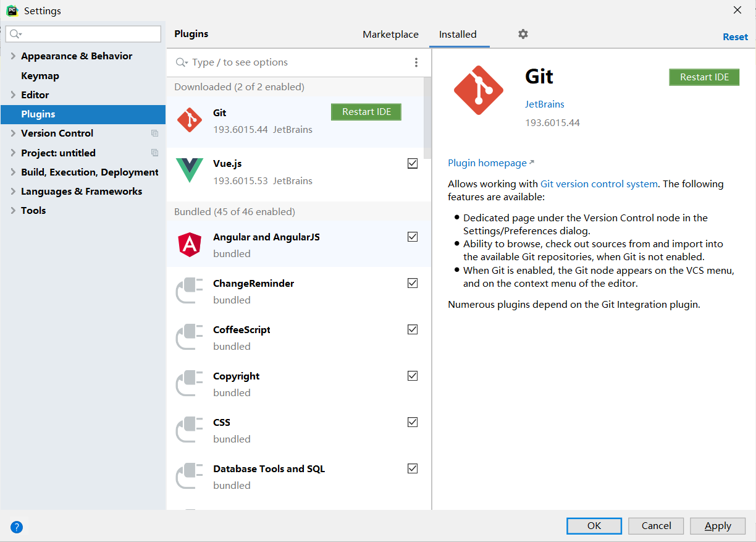Expand the Appearance & Behavior node
Image resolution: width=756 pixels, height=542 pixels.
[13, 56]
